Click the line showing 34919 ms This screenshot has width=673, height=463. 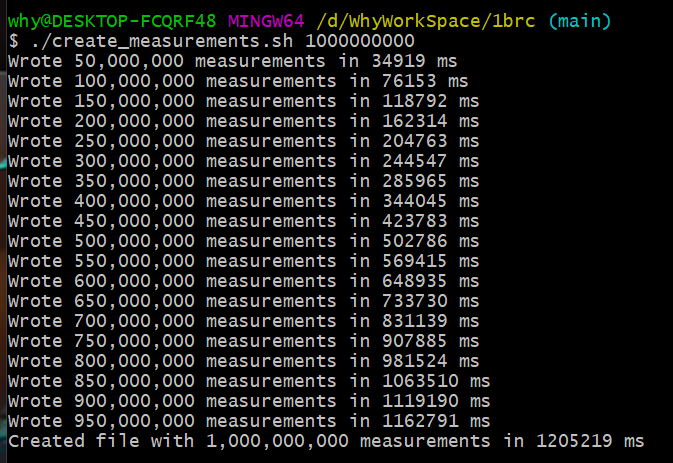click(233, 61)
